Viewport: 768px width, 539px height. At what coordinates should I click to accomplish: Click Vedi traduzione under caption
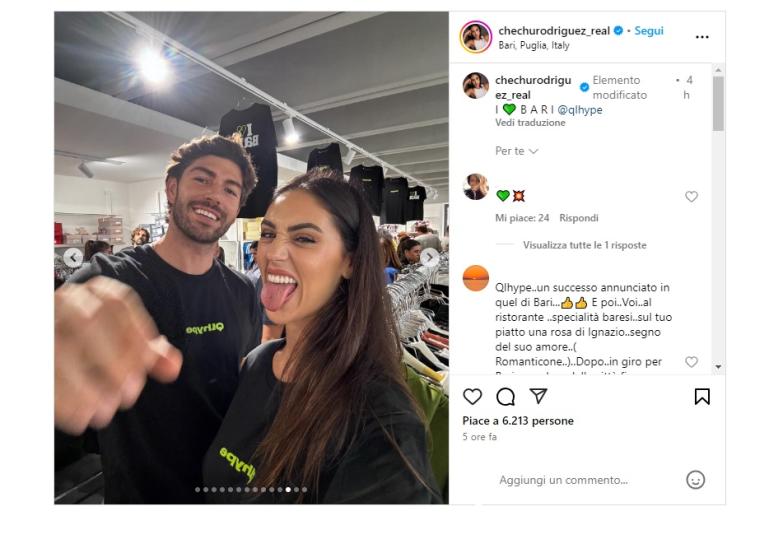click(530, 123)
